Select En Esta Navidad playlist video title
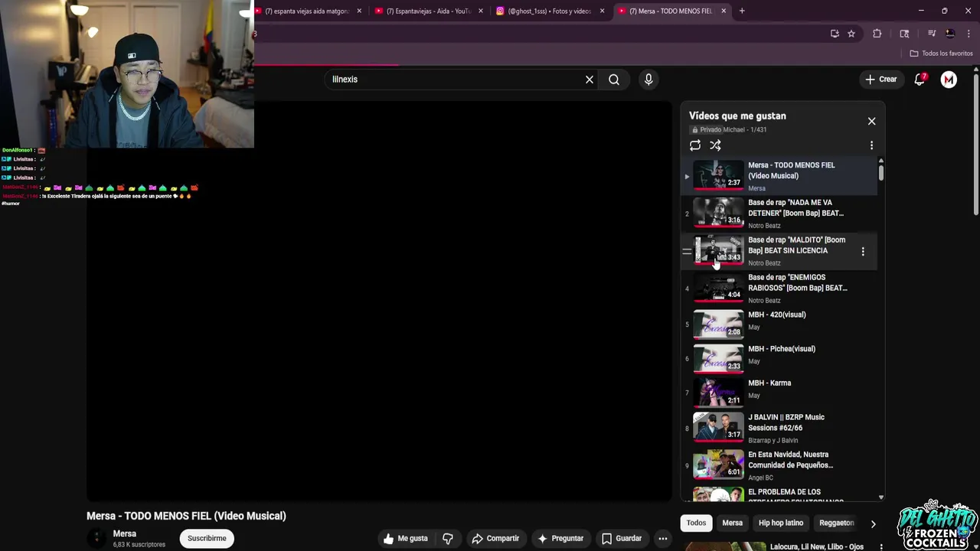 (x=790, y=460)
